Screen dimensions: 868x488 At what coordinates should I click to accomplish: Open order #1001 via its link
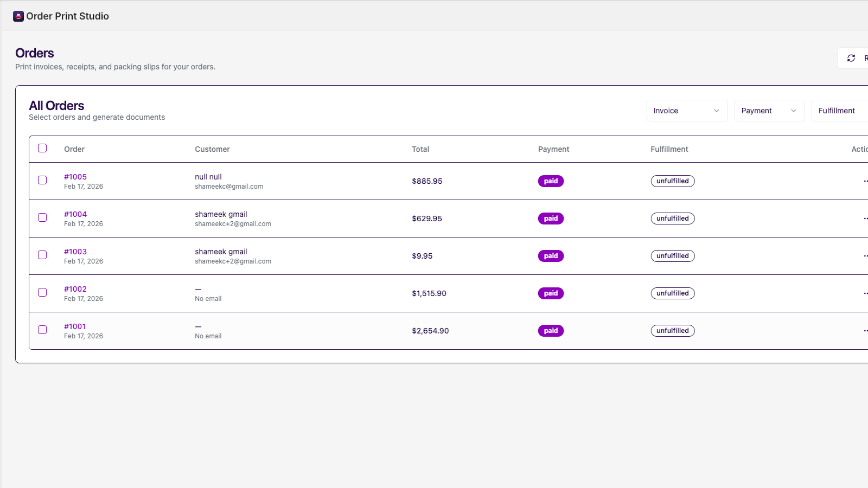75,326
